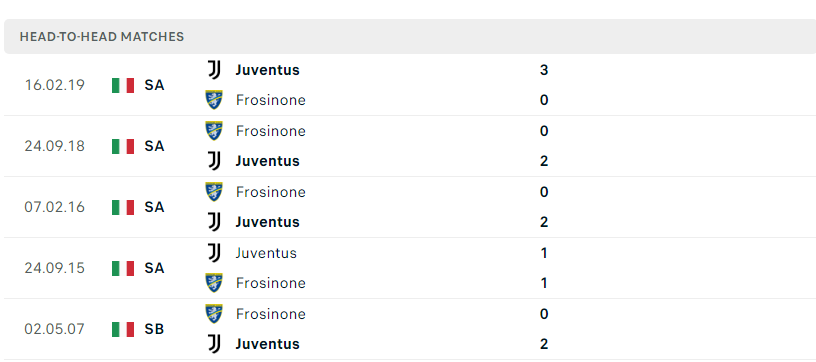
Task: Click Juventus logo in the 24.09.15 match
Action: pos(214,253)
